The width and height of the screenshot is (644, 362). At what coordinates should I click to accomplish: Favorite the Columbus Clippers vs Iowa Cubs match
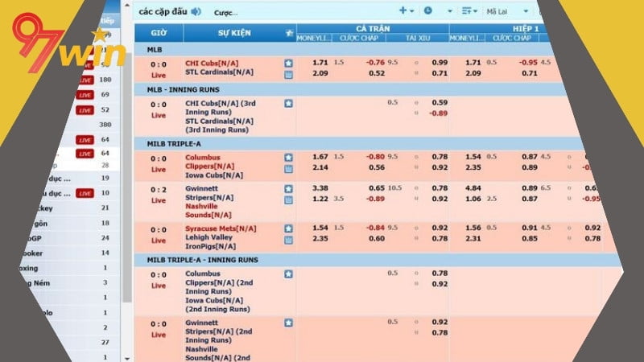pyautogui.click(x=288, y=158)
